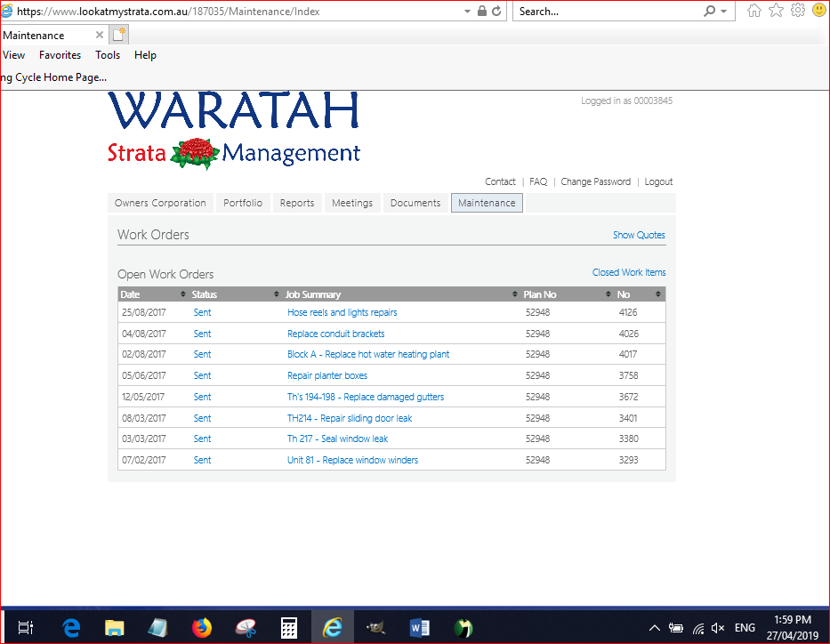The width and height of the screenshot is (830, 644).
Task: Click the Waratah Strata Management logo
Action: click(233, 130)
